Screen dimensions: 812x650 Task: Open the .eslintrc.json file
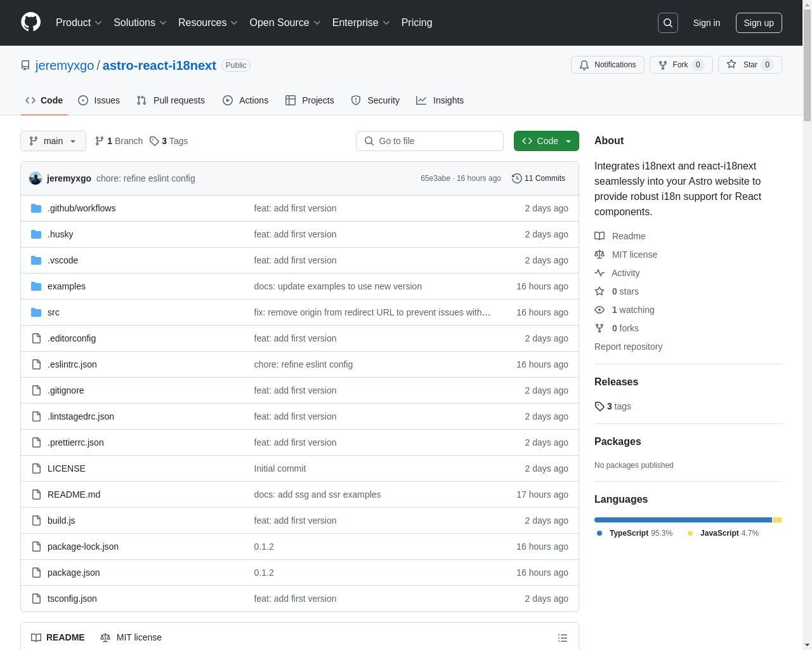(x=72, y=364)
